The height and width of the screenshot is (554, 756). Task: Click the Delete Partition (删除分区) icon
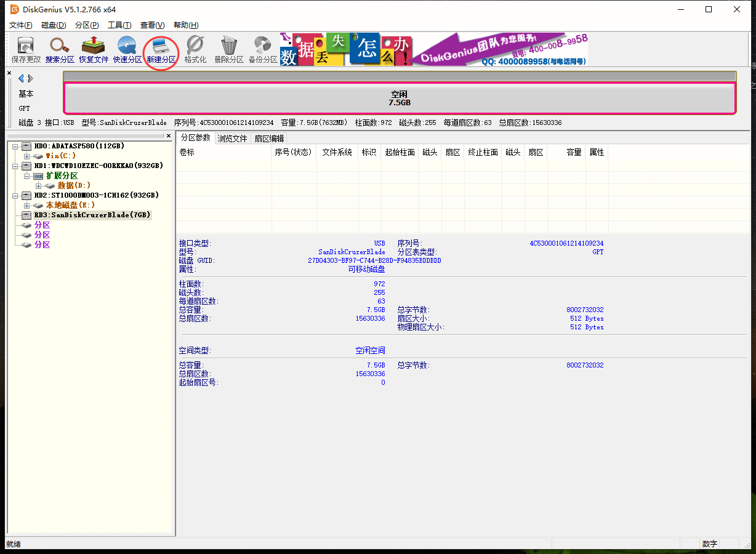click(229, 49)
